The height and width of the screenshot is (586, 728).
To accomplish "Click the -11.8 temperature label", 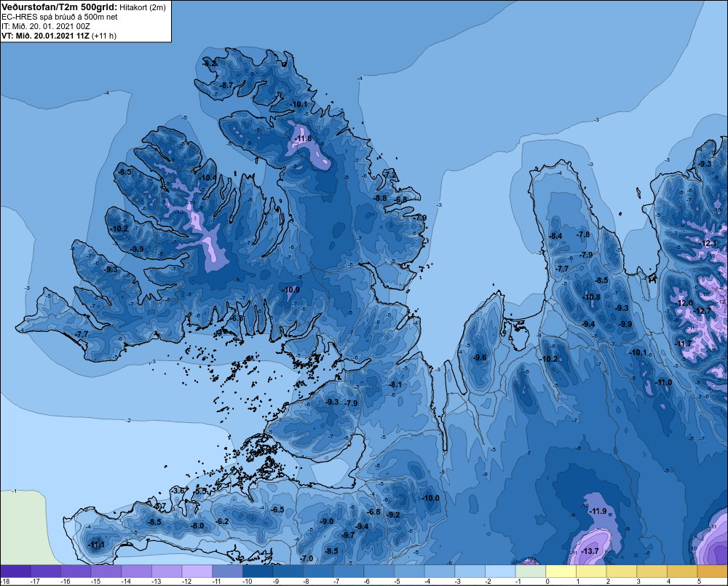I will (303, 139).
